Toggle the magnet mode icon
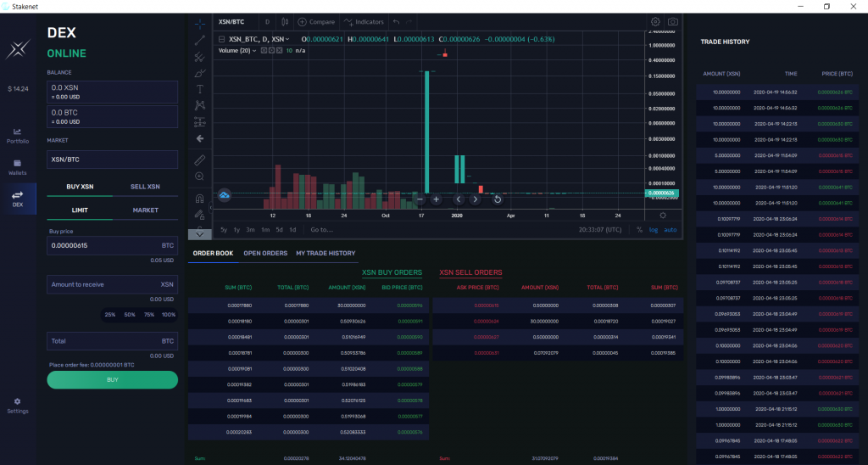The image size is (868, 465). [x=200, y=199]
